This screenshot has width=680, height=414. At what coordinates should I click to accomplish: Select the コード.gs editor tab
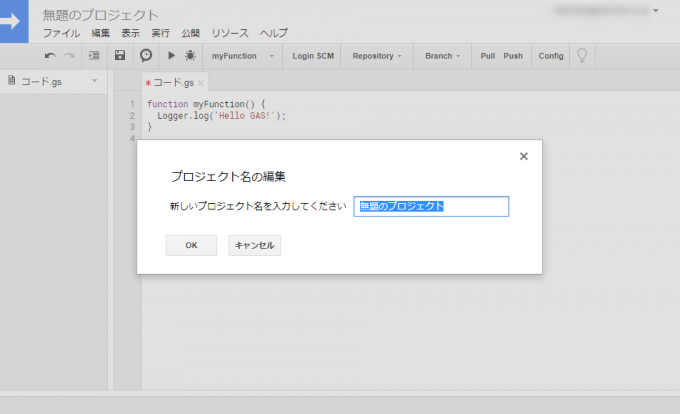click(175, 82)
